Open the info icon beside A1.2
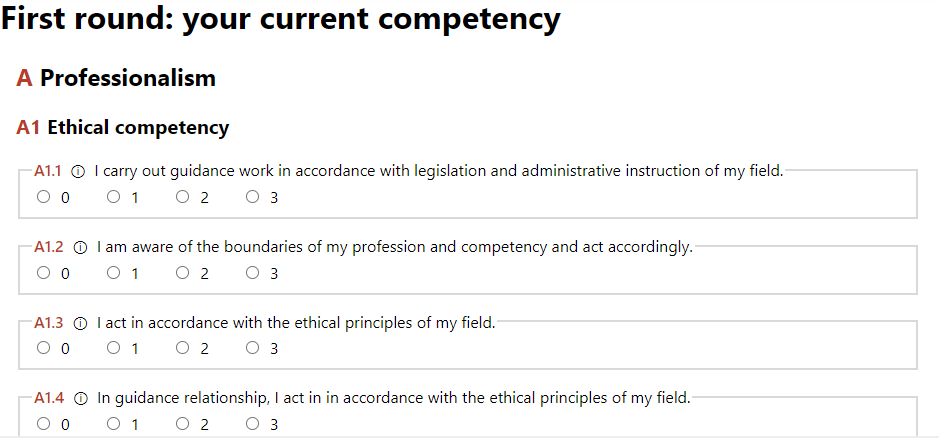The height and width of the screenshot is (448, 939). 80,247
